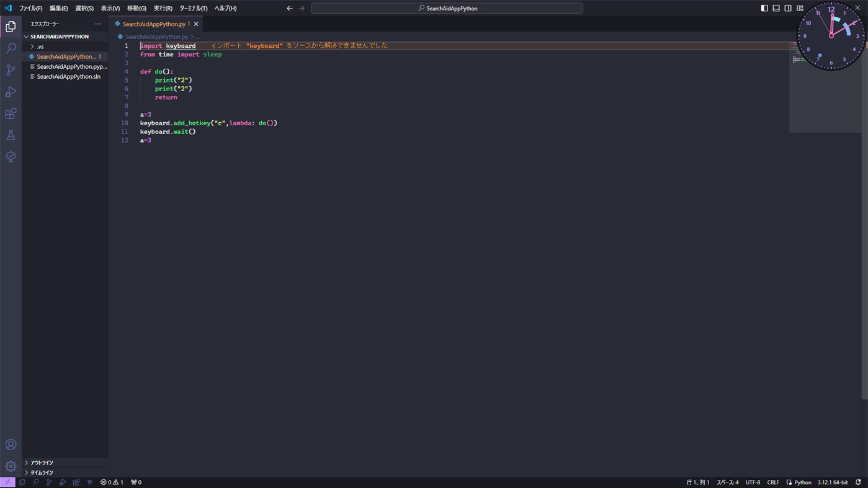The image size is (868, 488).
Task: Open the ターミナル(T) menu
Action: click(193, 9)
